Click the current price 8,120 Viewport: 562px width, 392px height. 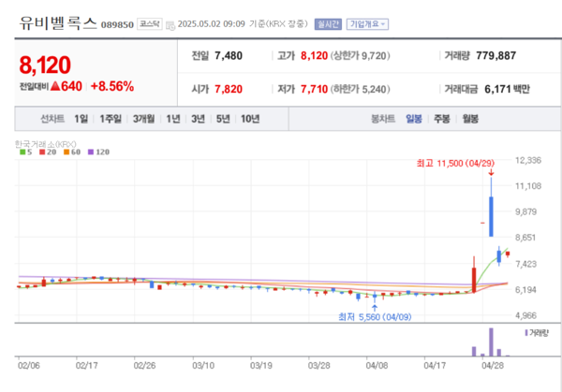(45, 65)
